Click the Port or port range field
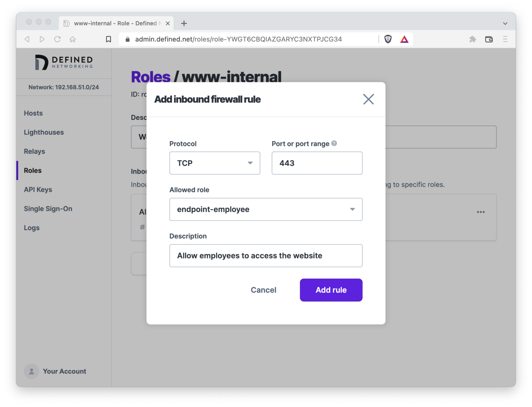The height and width of the screenshot is (407, 532). coord(317,163)
